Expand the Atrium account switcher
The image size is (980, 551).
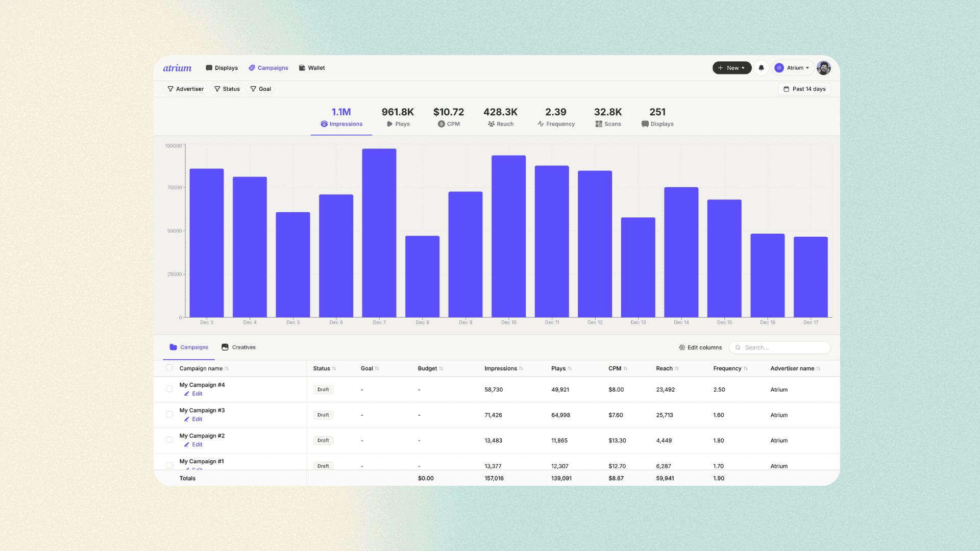792,68
